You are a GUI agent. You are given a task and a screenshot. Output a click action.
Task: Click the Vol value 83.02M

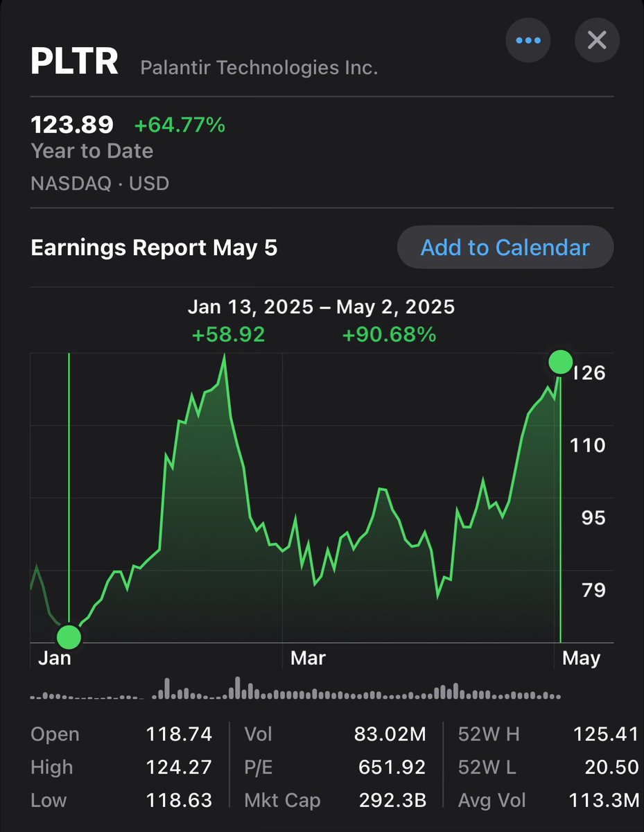coord(390,734)
